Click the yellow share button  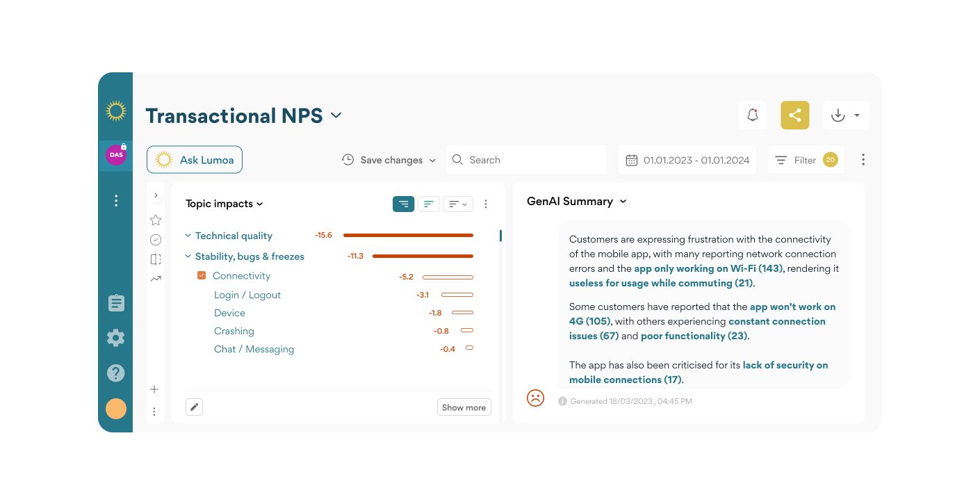point(795,115)
